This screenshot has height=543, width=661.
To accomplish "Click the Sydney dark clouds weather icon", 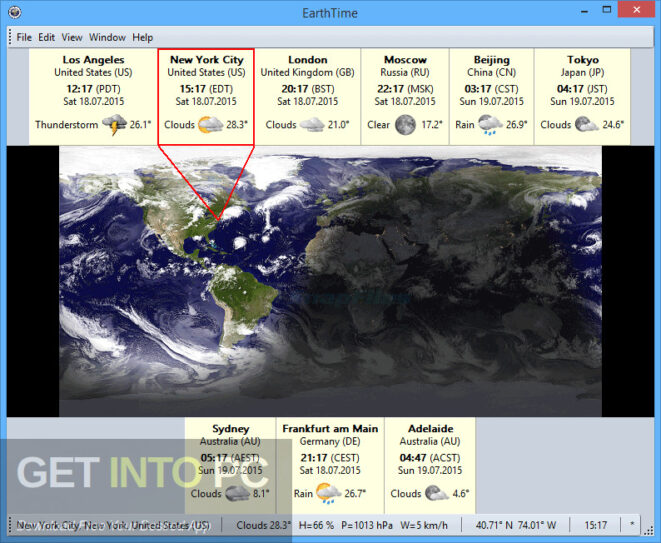I will [237, 493].
